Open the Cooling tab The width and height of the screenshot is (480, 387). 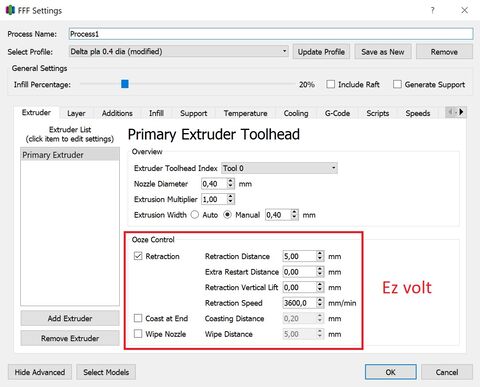click(x=296, y=113)
